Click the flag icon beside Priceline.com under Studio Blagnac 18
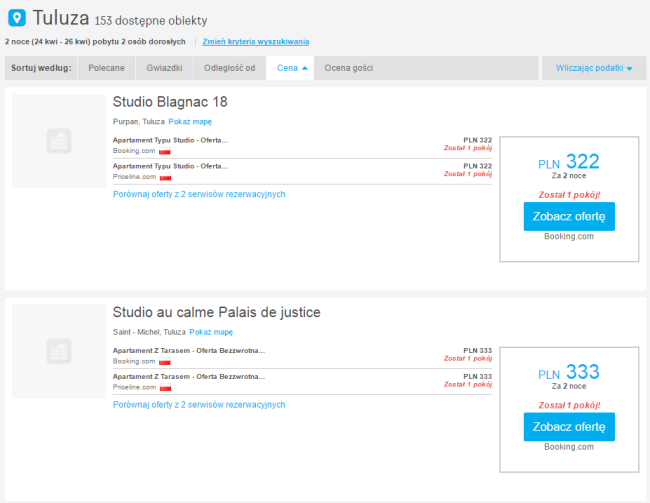The image size is (650, 503). click(165, 177)
